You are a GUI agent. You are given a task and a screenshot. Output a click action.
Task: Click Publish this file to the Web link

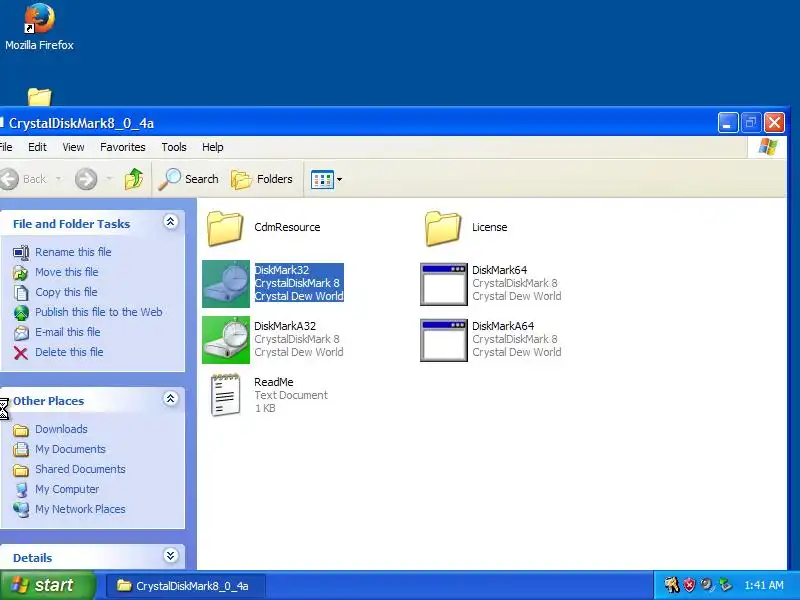coord(98,312)
